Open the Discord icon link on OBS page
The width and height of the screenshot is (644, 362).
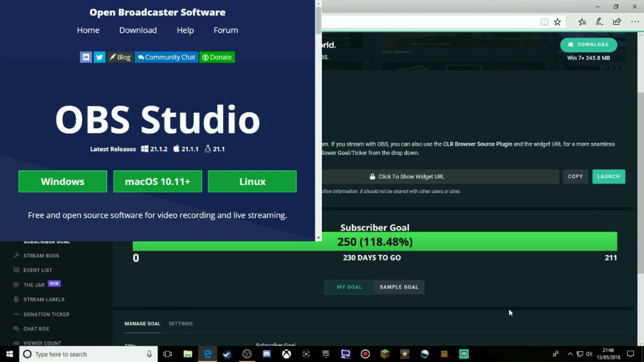coord(86,57)
